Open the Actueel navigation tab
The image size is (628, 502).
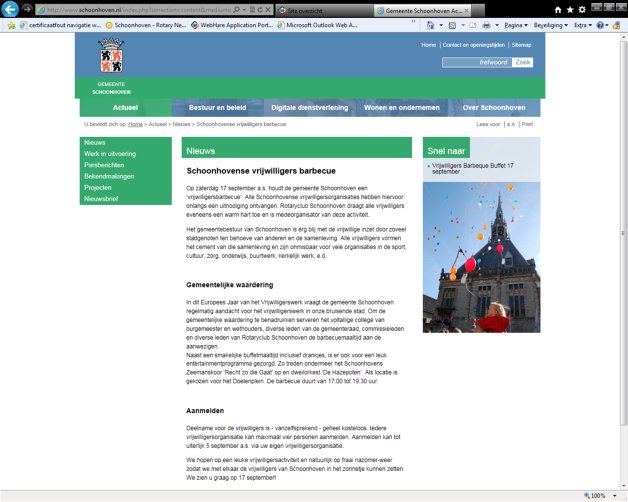125,107
